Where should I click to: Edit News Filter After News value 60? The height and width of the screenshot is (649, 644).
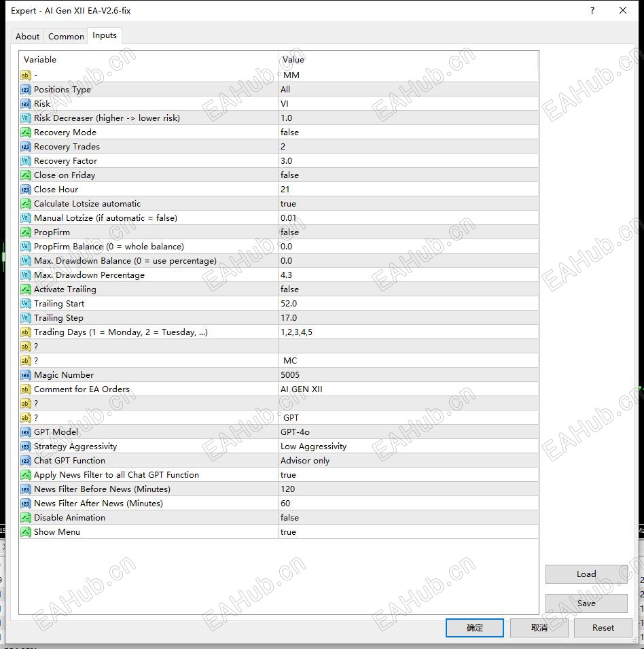[408, 504]
